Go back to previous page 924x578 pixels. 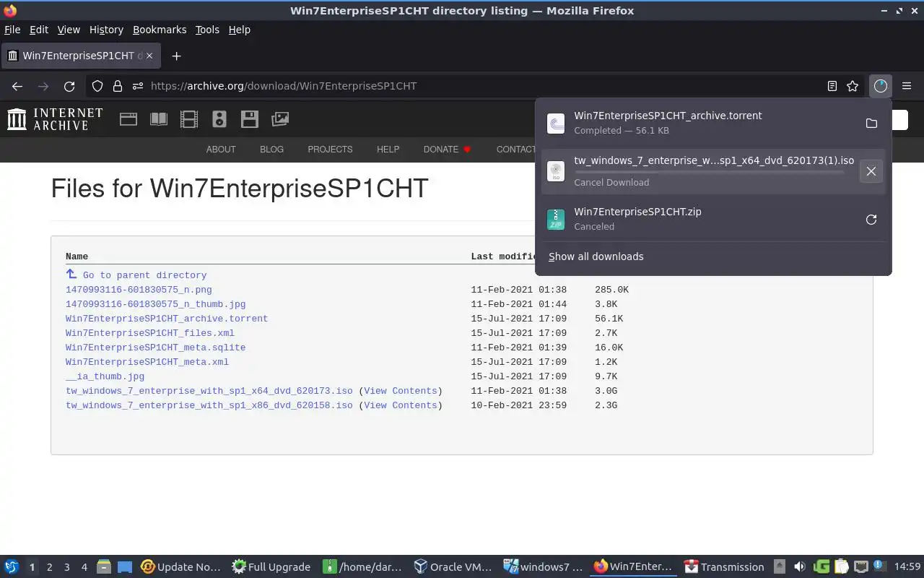pyautogui.click(x=17, y=86)
